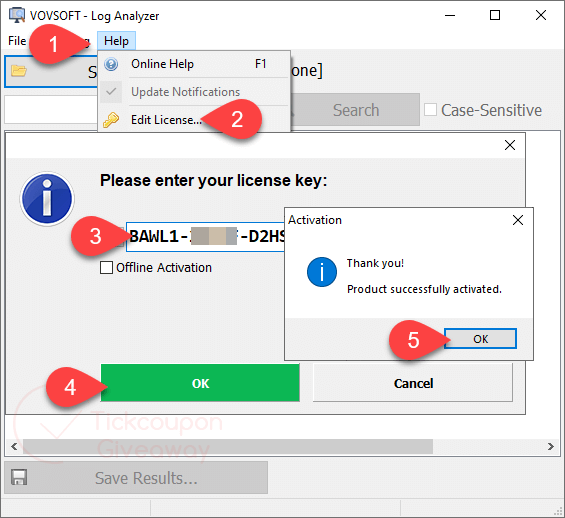
Task: Click into the license key input field
Action: 205,237
